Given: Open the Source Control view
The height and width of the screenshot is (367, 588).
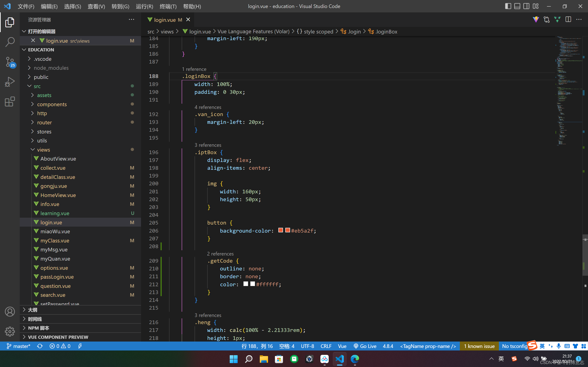Looking at the screenshot, I should pyautogui.click(x=10, y=62).
